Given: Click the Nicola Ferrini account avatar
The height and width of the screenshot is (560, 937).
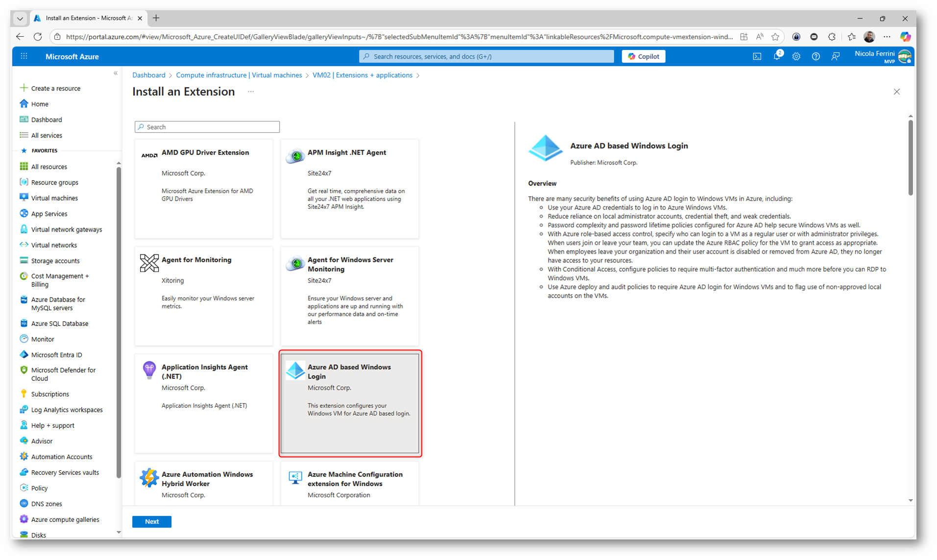Looking at the screenshot, I should [905, 56].
